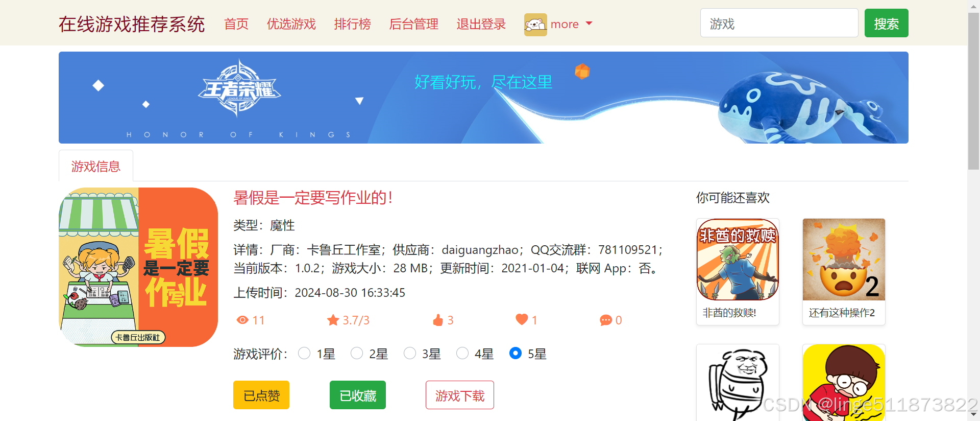Open the 非酋的救赎! recommended game thumbnail
Screen dimensions: 980x421
(738, 260)
